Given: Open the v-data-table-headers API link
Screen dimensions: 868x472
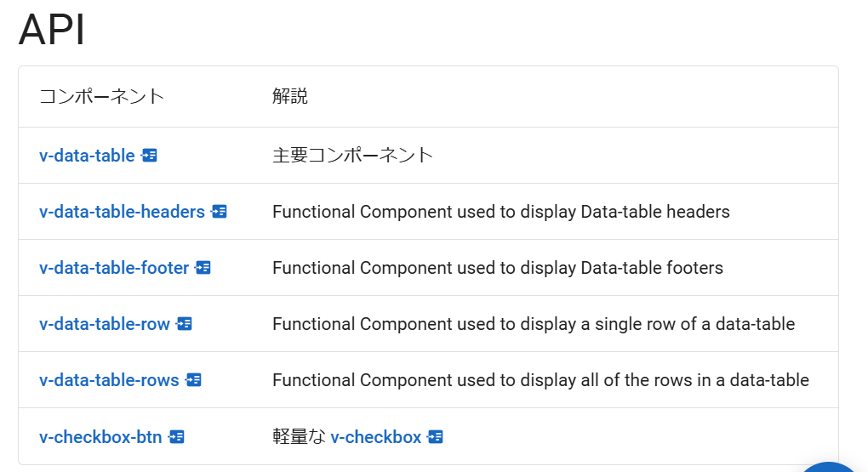Looking at the screenshot, I should coord(122,212).
